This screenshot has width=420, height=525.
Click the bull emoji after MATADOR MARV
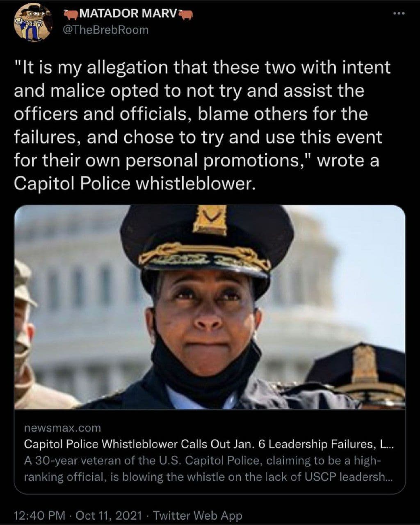point(185,15)
